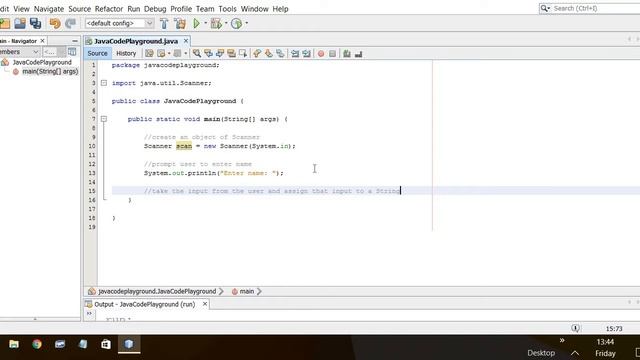This screenshot has width=640, height=360.
Task: Open the Team menu
Action: tap(205, 9)
